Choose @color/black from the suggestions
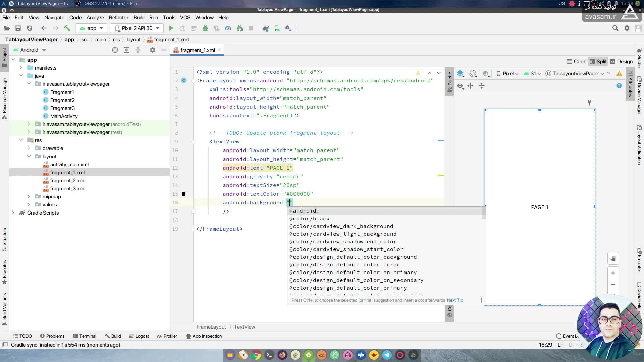Image resolution: width=644 pixels, height=362 pixels. click(x=309, y=219)
